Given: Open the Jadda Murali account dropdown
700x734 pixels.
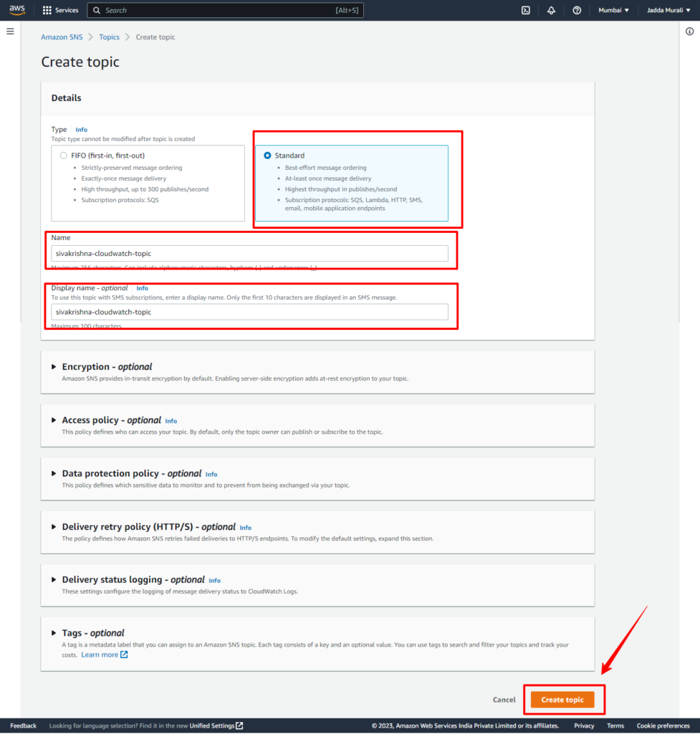Looking at the screenshot, I should (668, 10).
